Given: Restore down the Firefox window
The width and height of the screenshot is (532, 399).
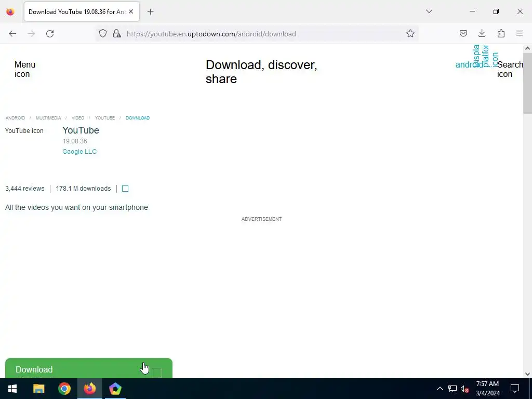Looking at the screenshot, I should point(496,11).
